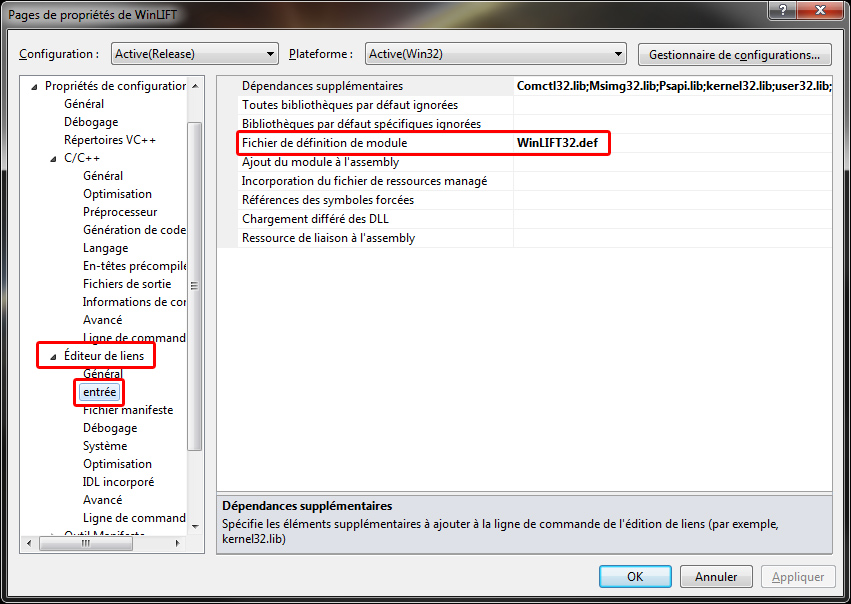Open Génération de code page

(134, 230)
